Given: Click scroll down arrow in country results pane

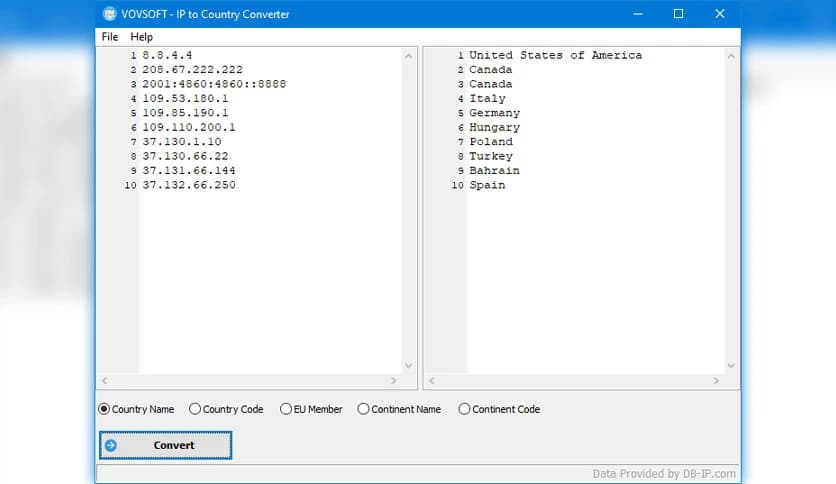Looking at the screenshot, I should pos(731,366).
